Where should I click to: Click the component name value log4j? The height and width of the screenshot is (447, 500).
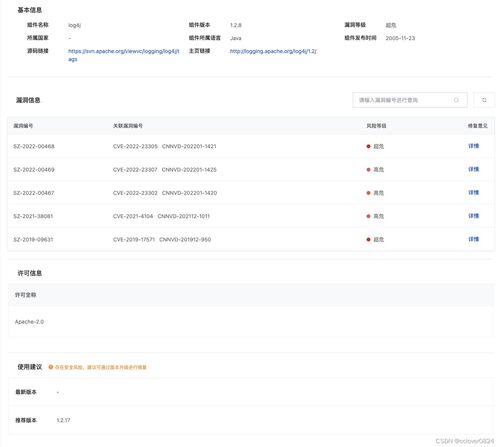74,25
